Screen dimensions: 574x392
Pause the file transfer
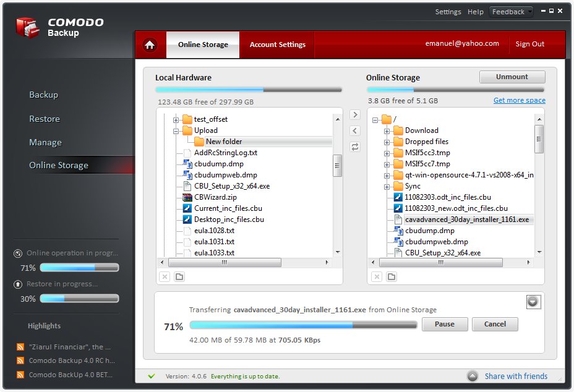click(x=445, y=324)
